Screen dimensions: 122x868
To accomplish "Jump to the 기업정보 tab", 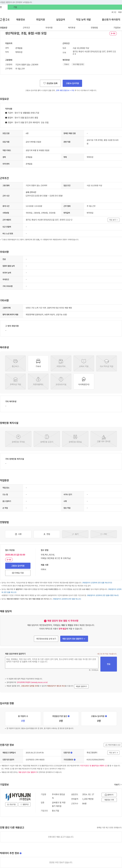I will point(117,28).
